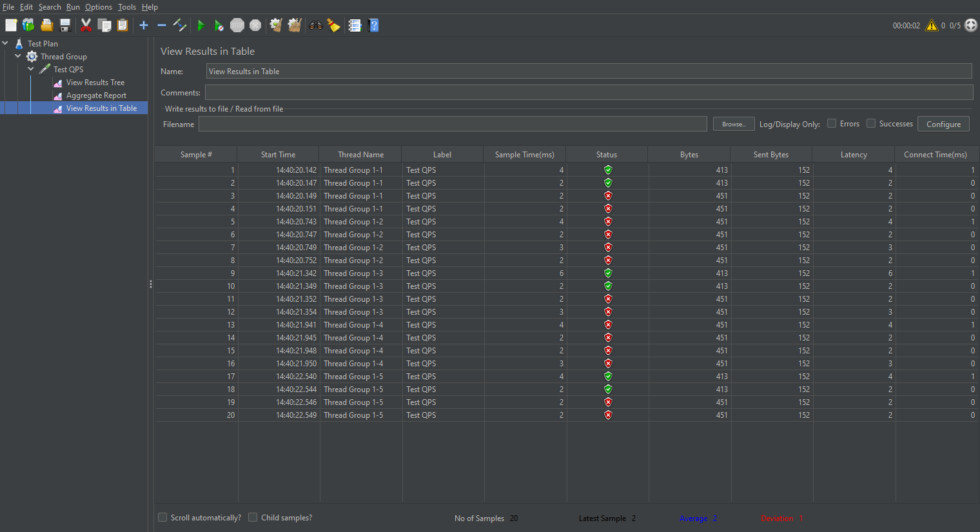
Task: Sort by Sample Time(ms) column header
Action: 524,155
